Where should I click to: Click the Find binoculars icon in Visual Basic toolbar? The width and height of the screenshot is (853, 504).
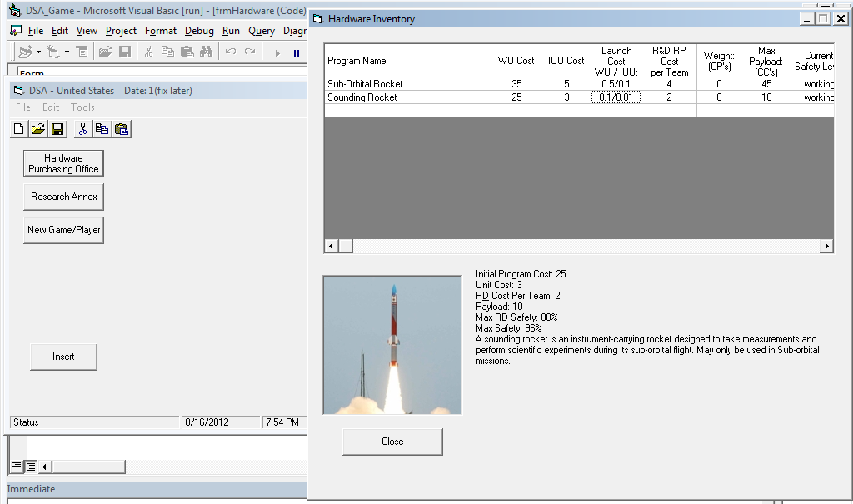point(207,52)
